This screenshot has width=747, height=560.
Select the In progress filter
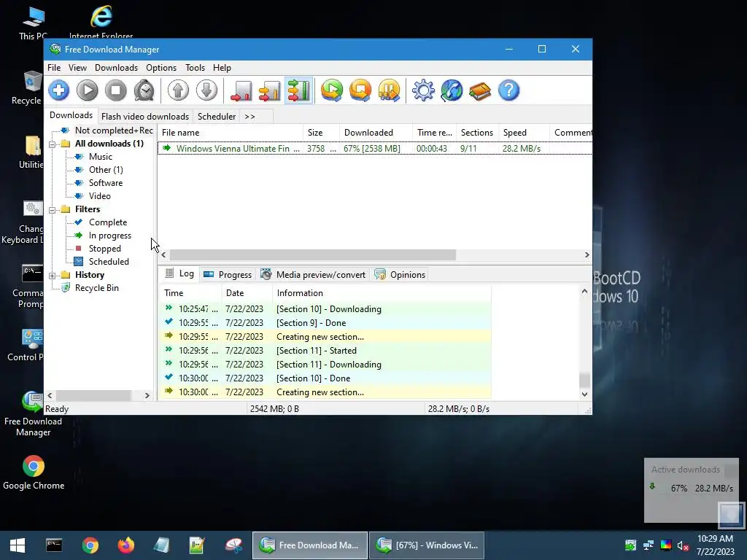click(x=110, y=236)
